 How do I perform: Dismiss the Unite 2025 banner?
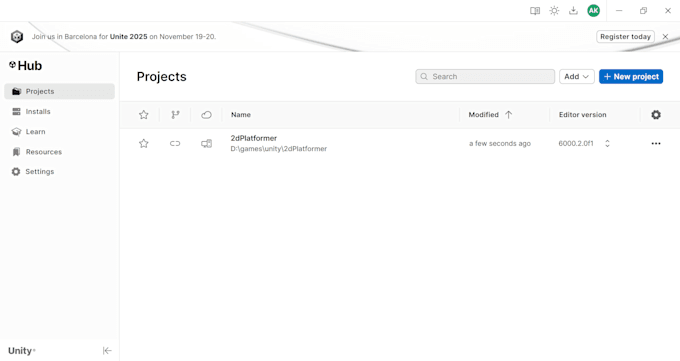[x=665, y=37]
